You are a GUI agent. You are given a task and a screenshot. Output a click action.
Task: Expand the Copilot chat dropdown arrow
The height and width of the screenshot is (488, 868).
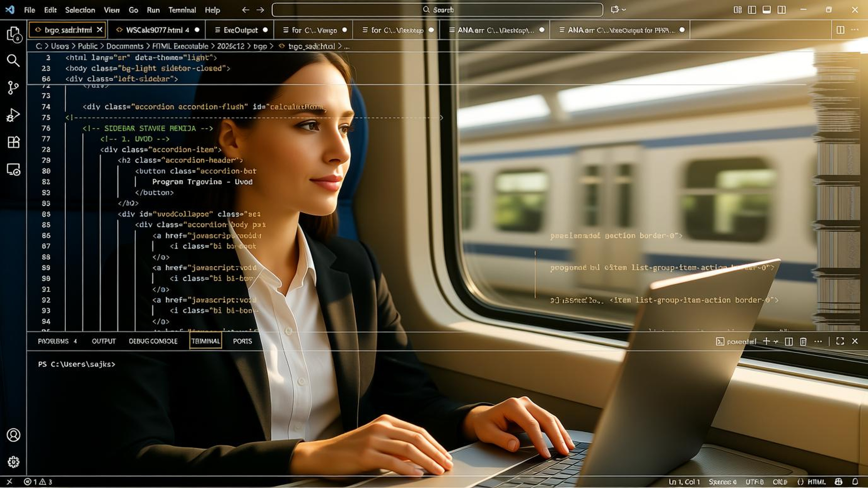coord(624,10)
